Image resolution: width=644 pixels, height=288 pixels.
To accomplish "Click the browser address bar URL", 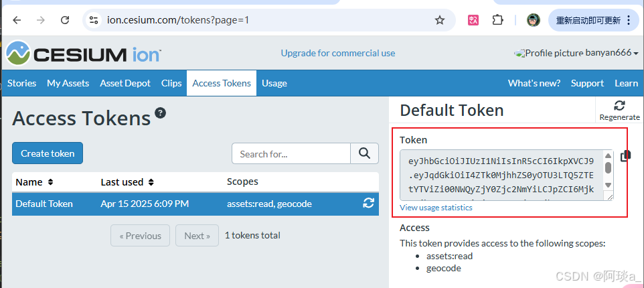I will click(x=178, y=19).
